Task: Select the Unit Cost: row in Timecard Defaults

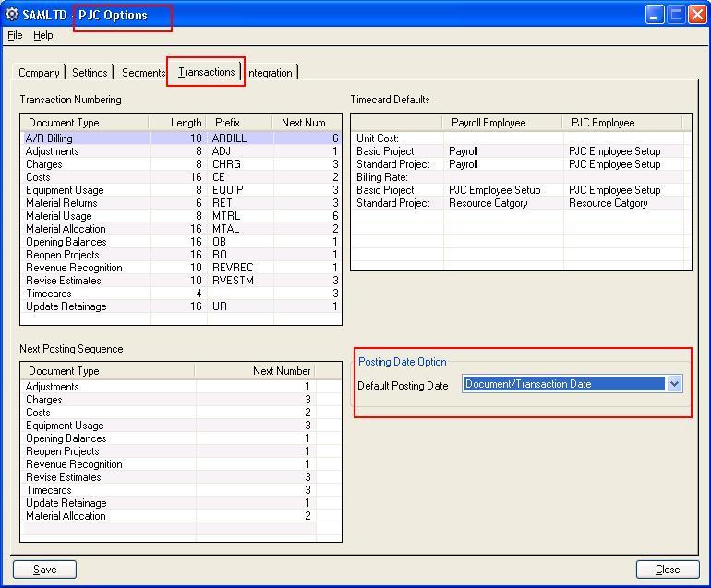Action: pyautogui.click(x=520, y=138)
